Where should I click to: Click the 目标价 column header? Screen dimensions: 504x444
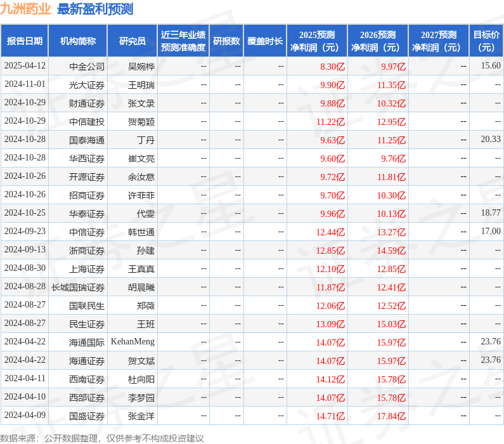[x=486, y=41]
